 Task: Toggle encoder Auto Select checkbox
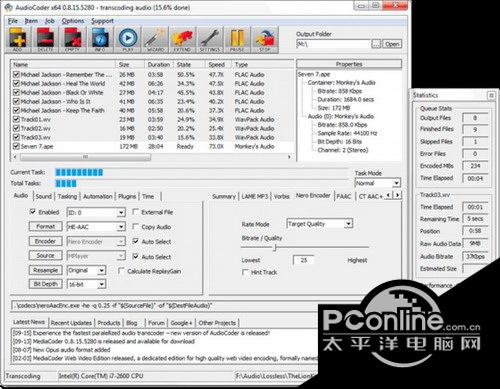[135, 241]
